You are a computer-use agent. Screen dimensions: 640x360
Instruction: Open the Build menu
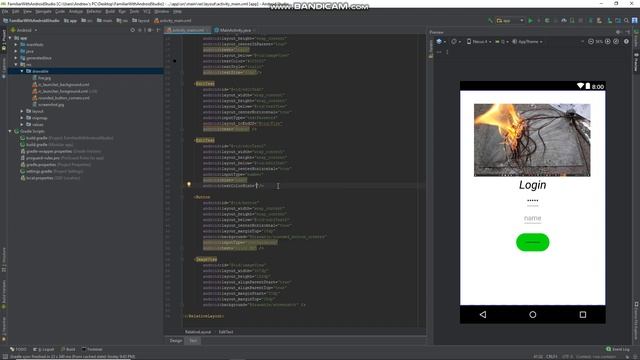click(x=110, y=11)
